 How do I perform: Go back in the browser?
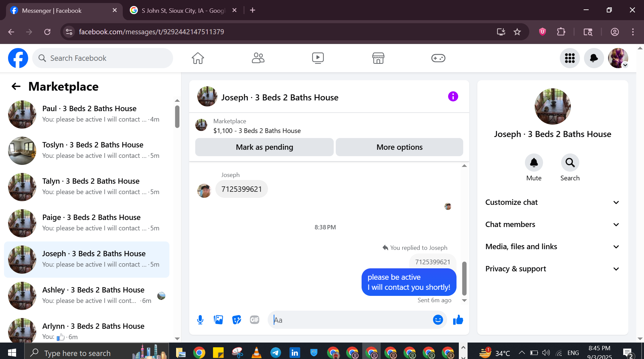point(11,32)
